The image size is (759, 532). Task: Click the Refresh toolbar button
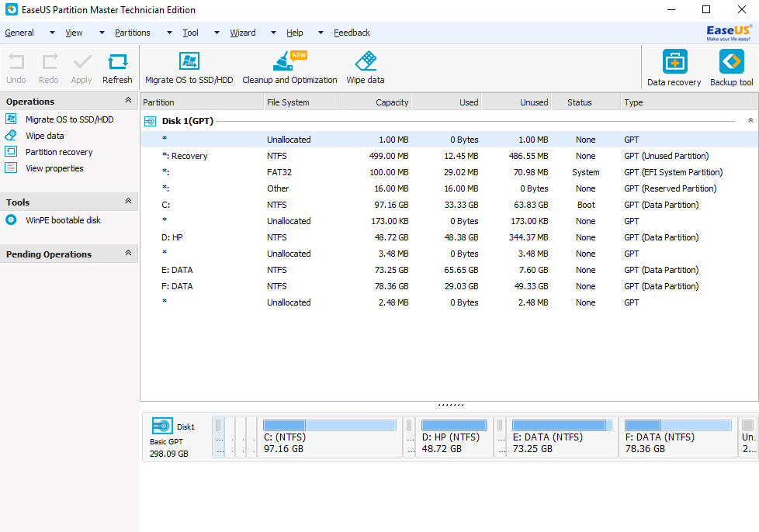(x=117, y=68)
